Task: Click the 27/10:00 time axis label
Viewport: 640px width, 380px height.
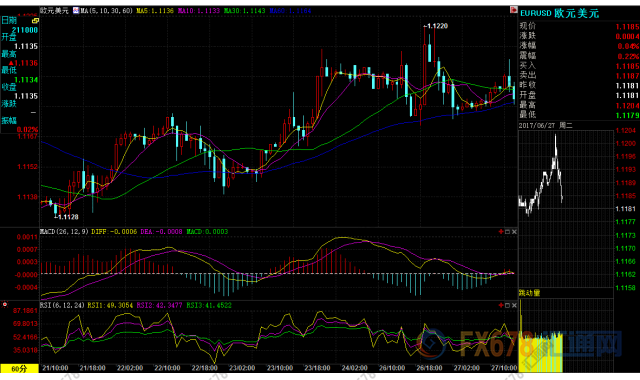Action: point(504,368)
